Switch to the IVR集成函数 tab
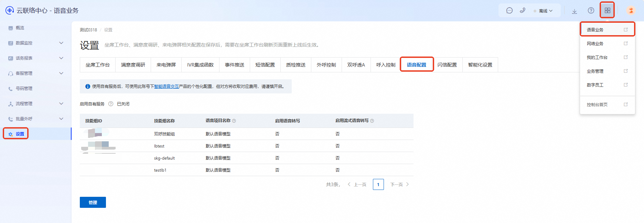 (201, 65)
